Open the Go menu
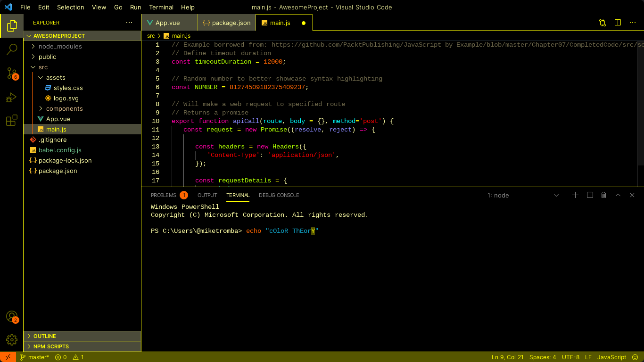Screen dimensions: 644x362 [x=118, y=7]
